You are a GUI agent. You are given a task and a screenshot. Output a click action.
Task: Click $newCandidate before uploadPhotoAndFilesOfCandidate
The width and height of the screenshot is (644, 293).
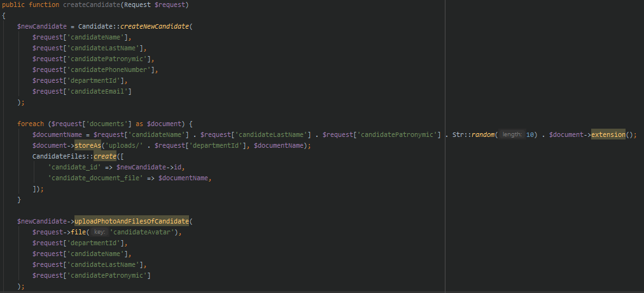[42, 222]
